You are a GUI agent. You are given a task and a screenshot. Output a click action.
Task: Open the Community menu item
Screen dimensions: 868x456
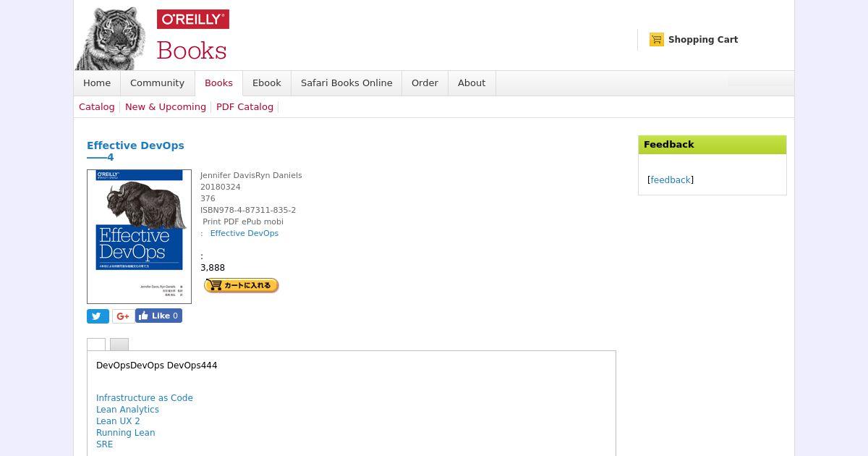click(x=157, y=83)
